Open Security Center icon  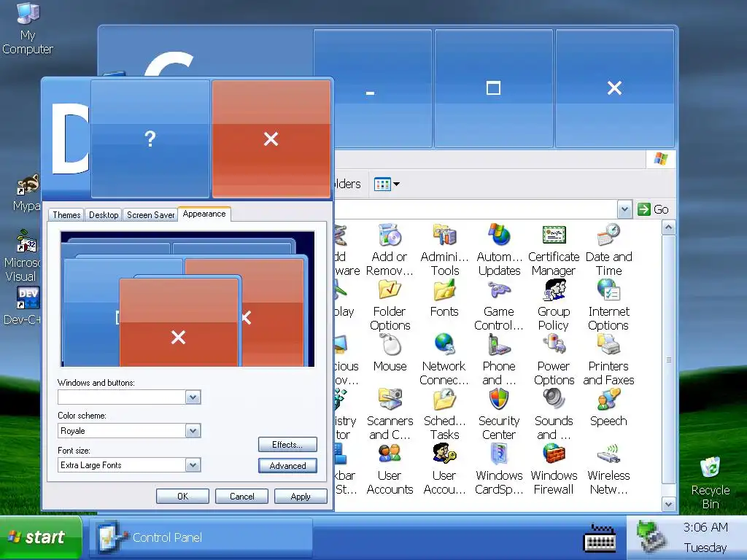499,400
